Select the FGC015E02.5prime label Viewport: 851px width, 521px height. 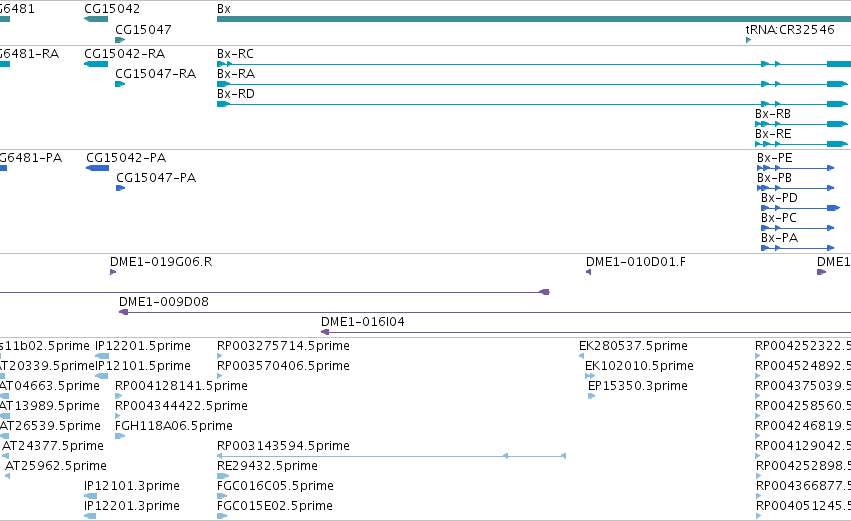[275, 506]
